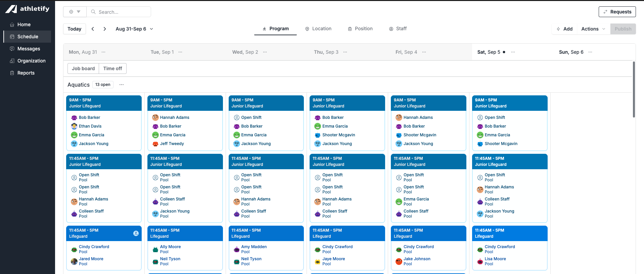Click Lisa Moore avatar on Saturday Lifeguard
The height and width of the screenshot is (274, 644).
480,261
